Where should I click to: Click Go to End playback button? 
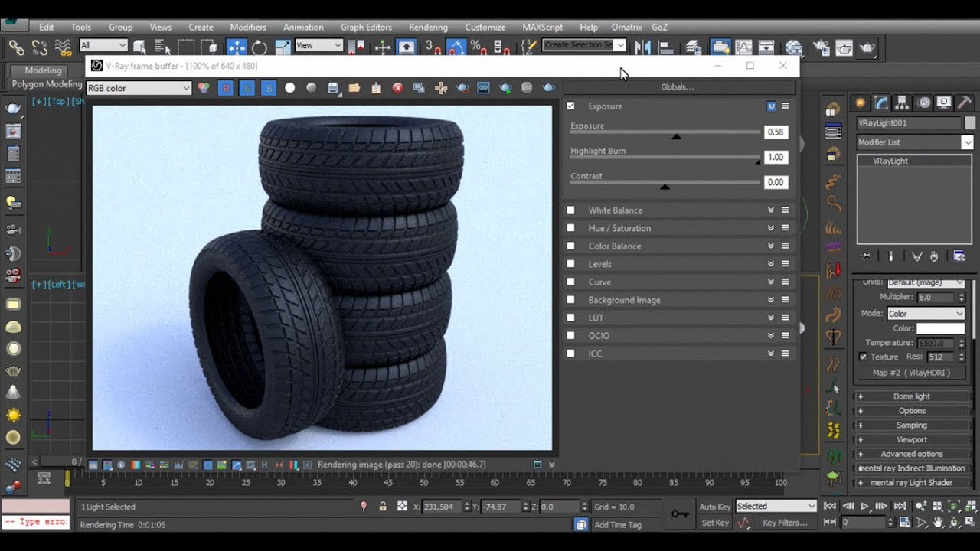pyautogui.click(x=900, y=506)
